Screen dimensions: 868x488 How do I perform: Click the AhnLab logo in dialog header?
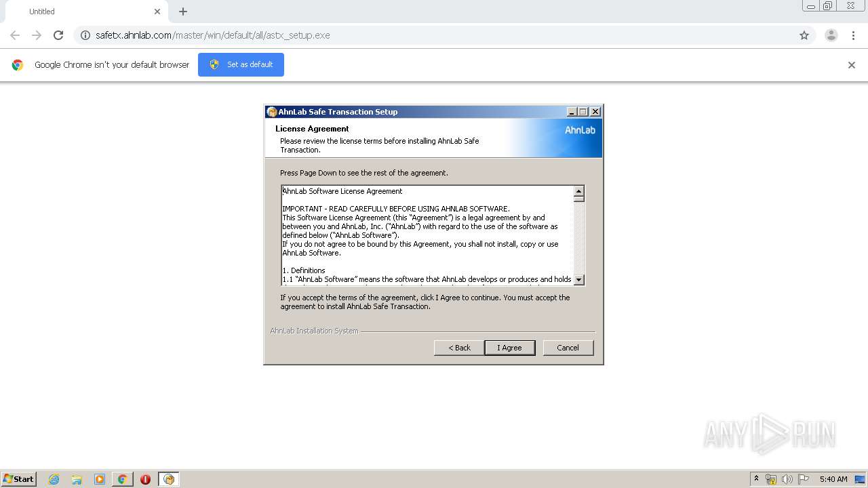point(580,130)
